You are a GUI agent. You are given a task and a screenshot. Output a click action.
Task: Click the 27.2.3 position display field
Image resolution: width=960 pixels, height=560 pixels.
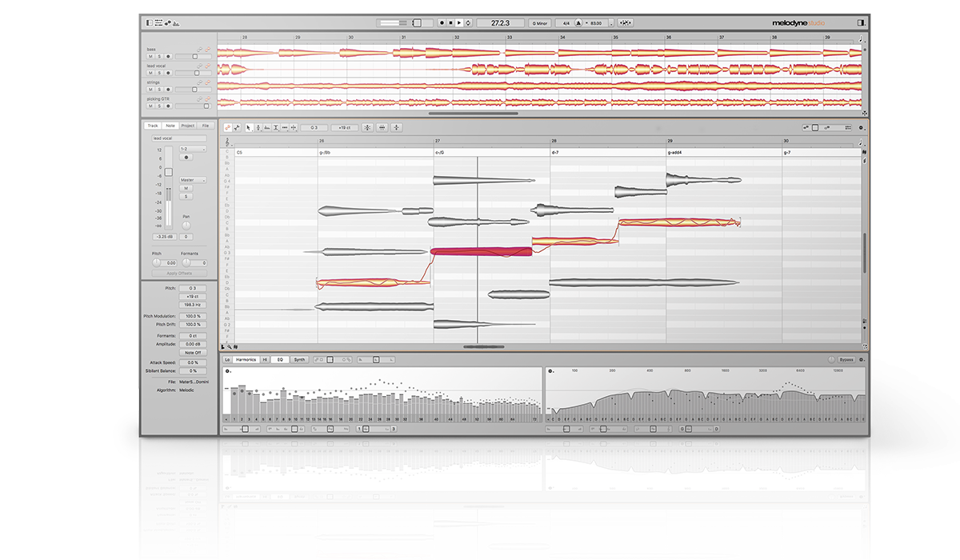click(498, 23)
